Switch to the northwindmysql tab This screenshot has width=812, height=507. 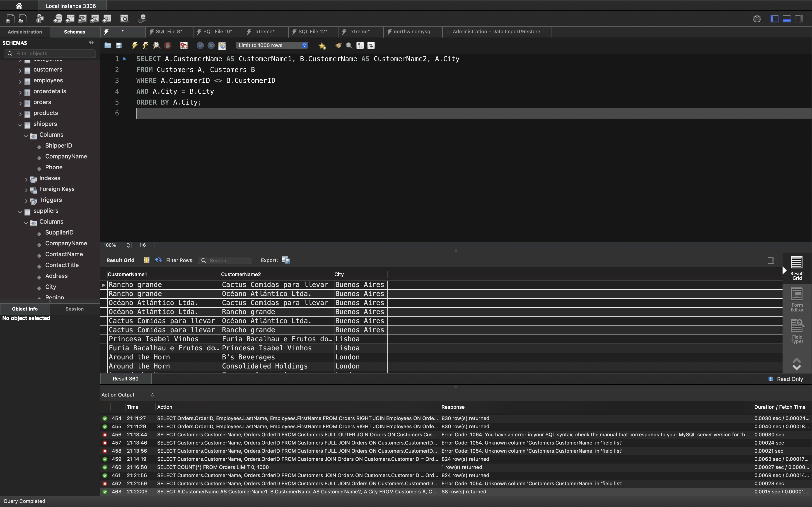[x=412, y=31]
